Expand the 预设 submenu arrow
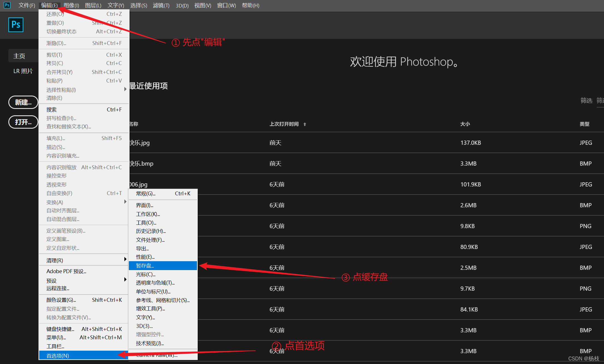Image resolution: width=604 pixels, height=364 pixels. coord(125,280)
